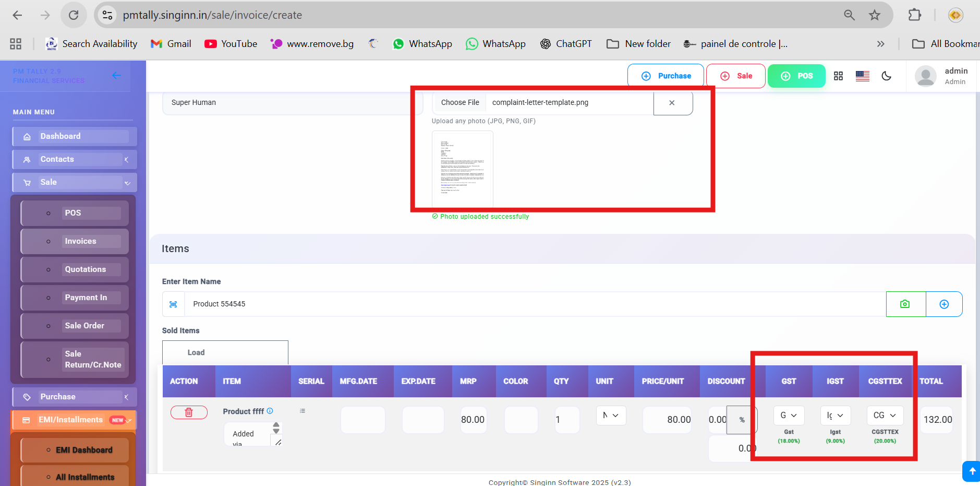Screen dimensions: 980x486
Task: Open Invoices in the Sale submenu
Action: pos(80,241)
